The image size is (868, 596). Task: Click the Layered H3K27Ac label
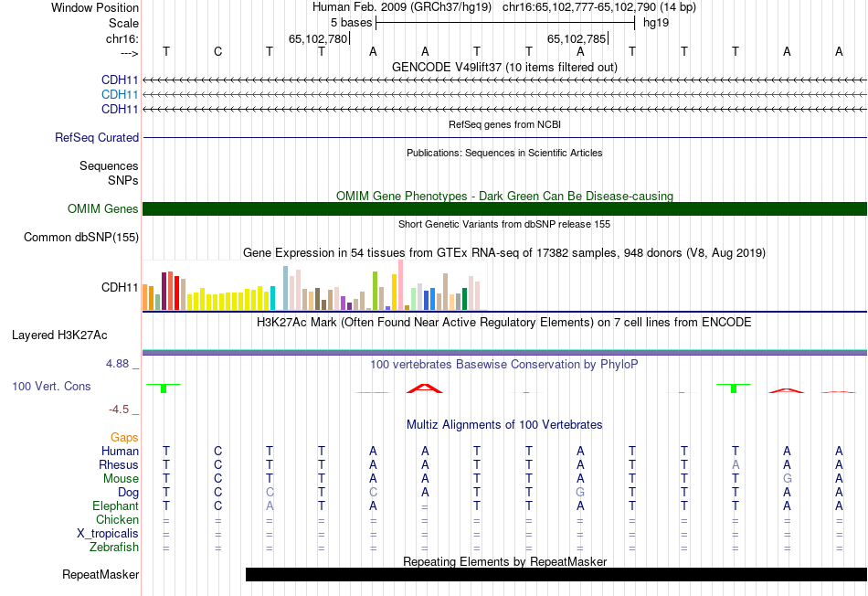point(59,335)
